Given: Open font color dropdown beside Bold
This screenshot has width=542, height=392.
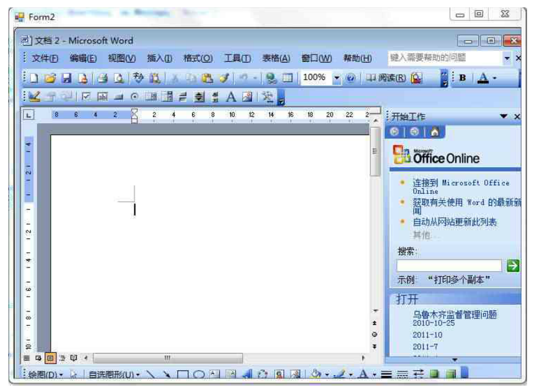Looking at the screenshot, I should point(495,78).
